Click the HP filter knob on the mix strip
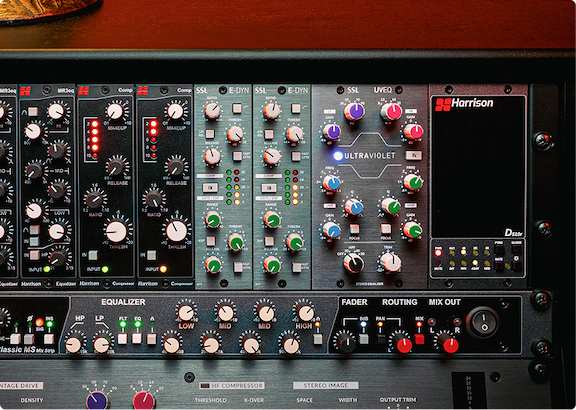Viewport: 576px width, 410px height. 73,345
